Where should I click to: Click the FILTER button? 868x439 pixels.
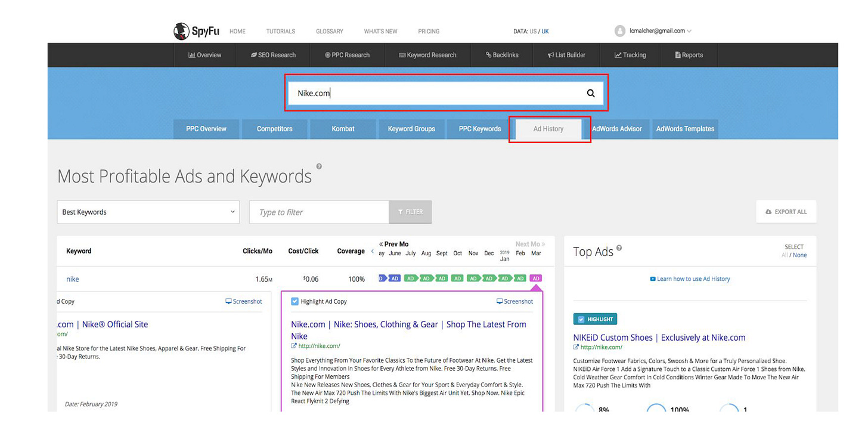(410, 212)
